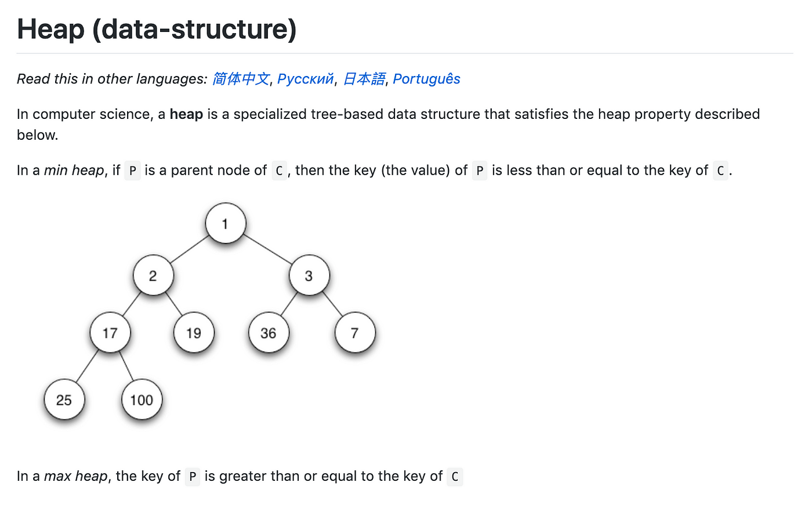This screenshot has width=812, height=515.
Task: Click the italic min heap term
Action: (x=74, y=171)
